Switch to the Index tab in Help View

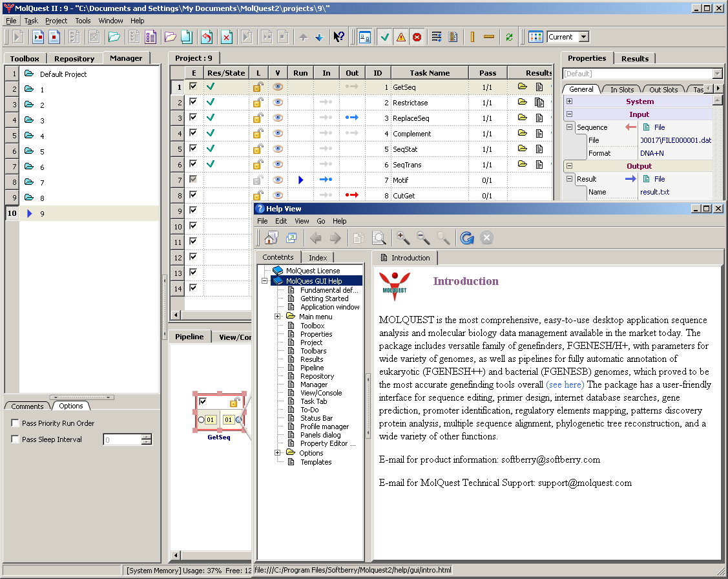[x=318, y=258]
